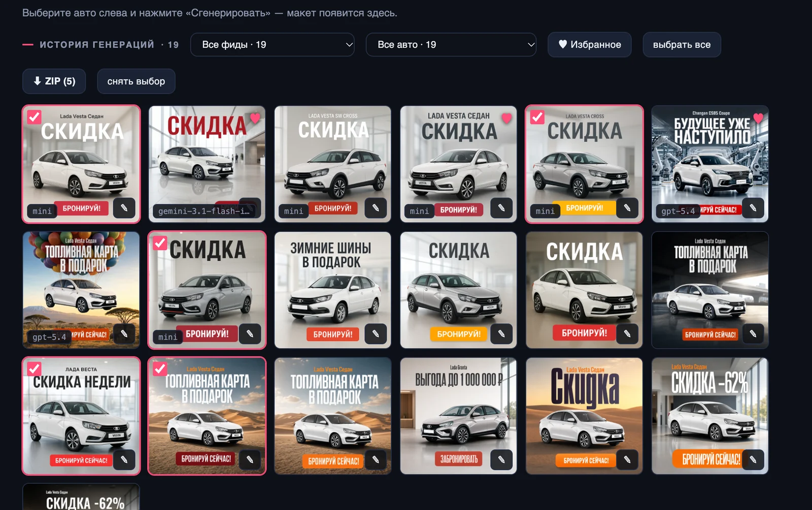This screenshot has width=812, height=510.
Task: Open the Все авто · 19 dropdown
Action: point(451,45)
